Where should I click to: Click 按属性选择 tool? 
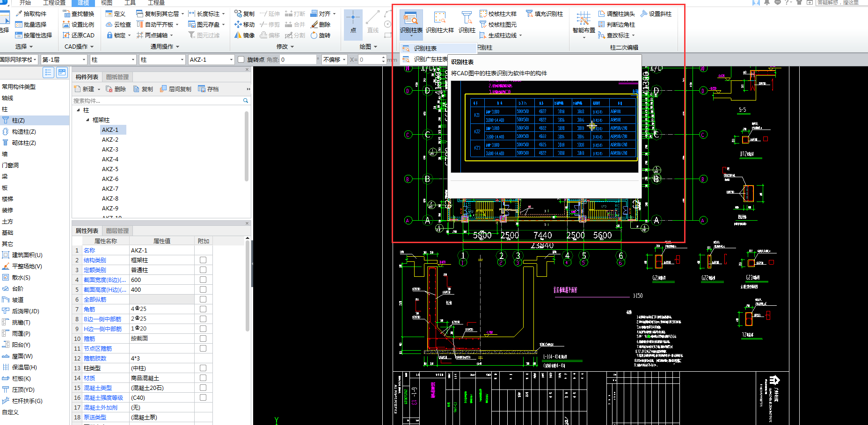coord(34,35)
